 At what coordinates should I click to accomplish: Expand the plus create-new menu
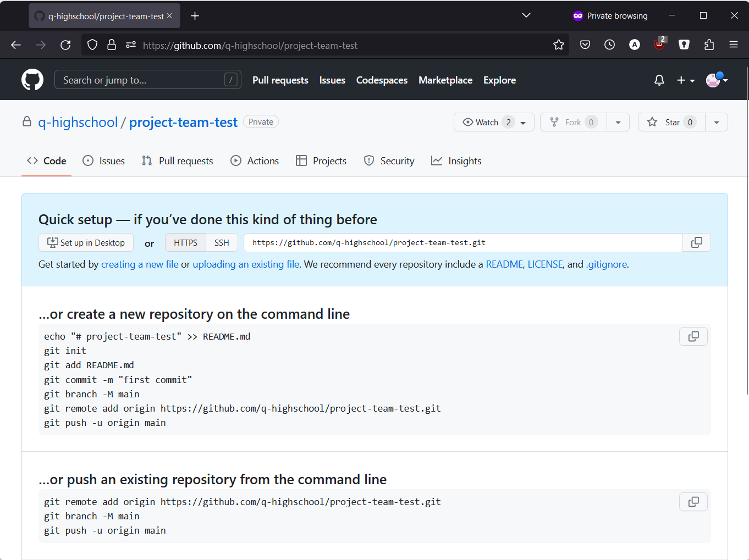tap(685, 80)
